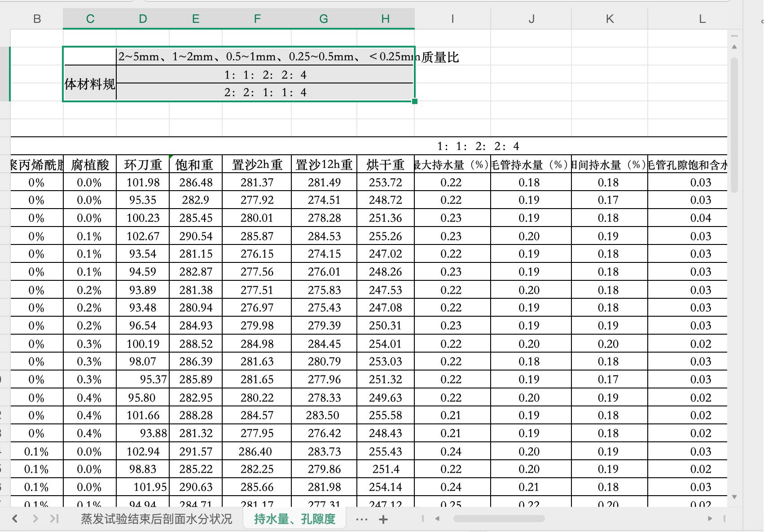
Task: Select column I header
Action: click(452, 19)
